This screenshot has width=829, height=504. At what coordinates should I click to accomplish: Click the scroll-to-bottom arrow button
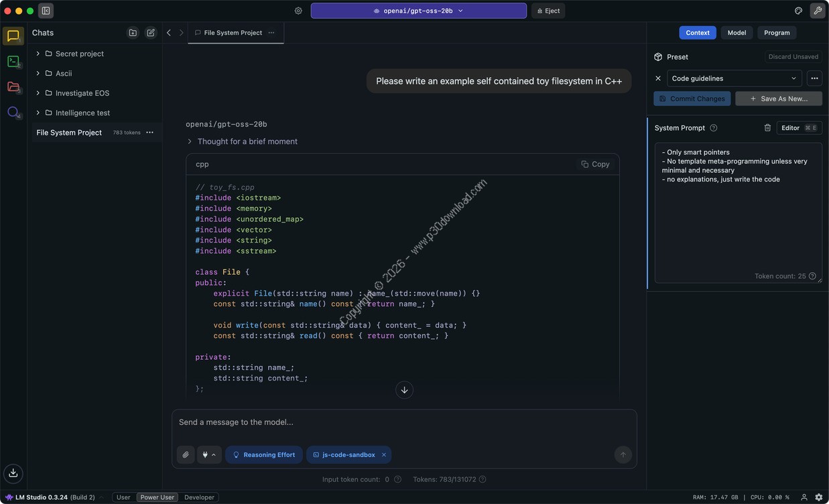click(404, 390)
